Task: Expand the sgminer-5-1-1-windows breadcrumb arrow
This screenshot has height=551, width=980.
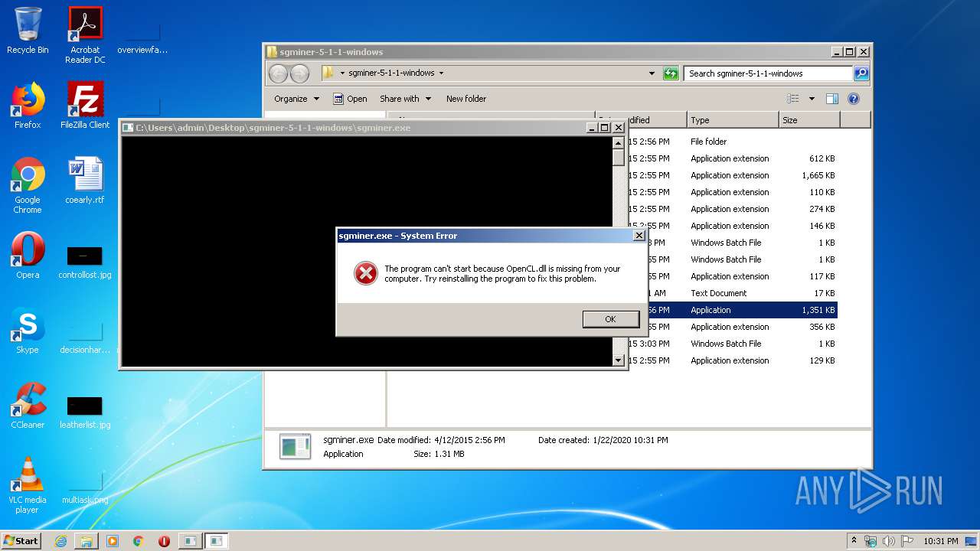Action: pyautogui.click(x=441, y=73)
